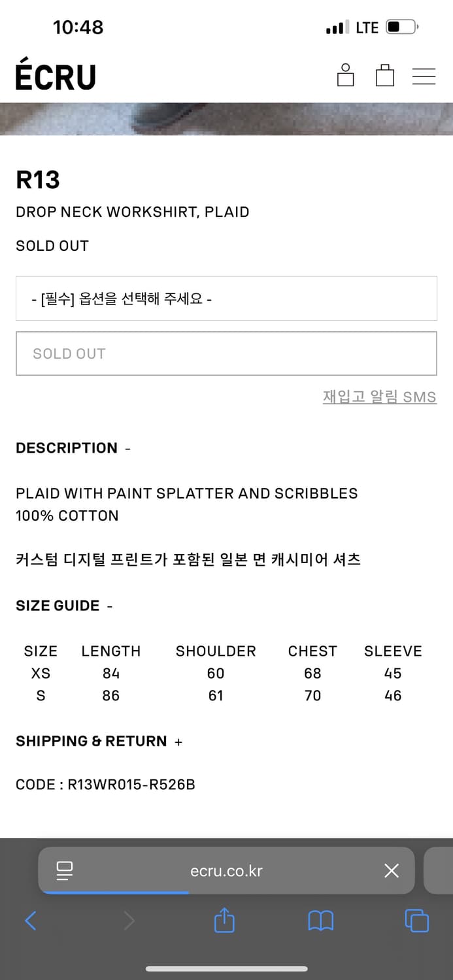Image resolution: width=453 pixels, height=980 pixels.
Task: Tap the ecru.co.kr address bar
Action: click(x=226, y=871)
